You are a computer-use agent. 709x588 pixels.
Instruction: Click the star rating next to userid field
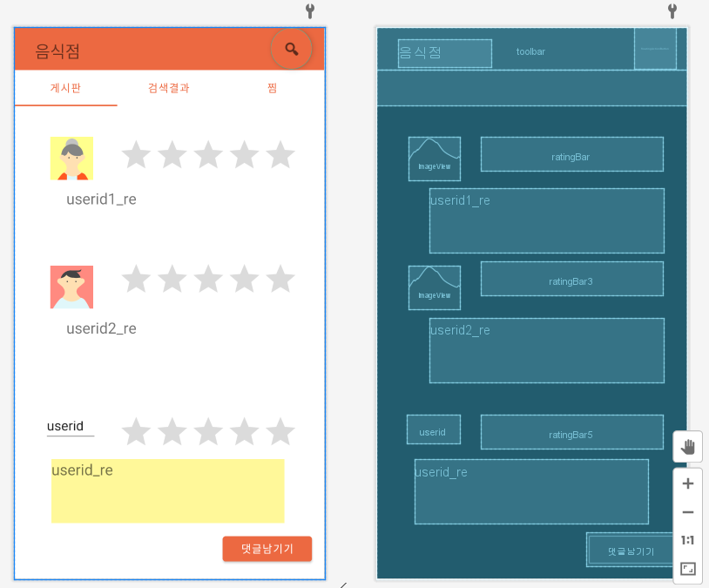208,431
